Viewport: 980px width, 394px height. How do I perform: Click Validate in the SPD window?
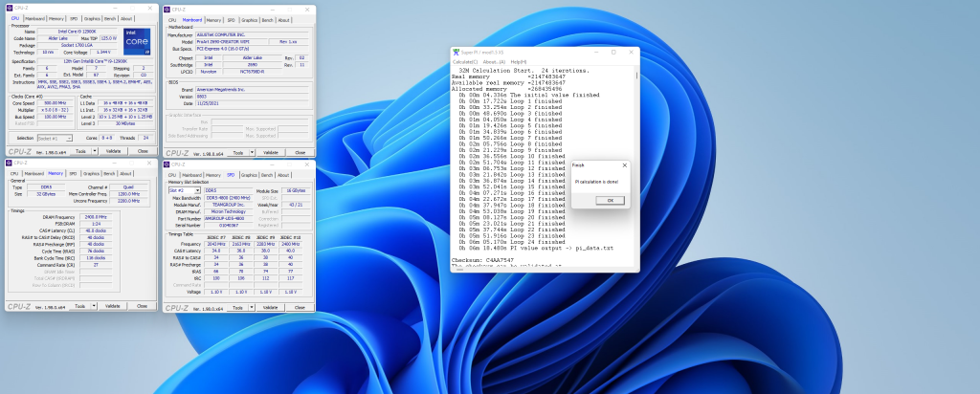271,307
